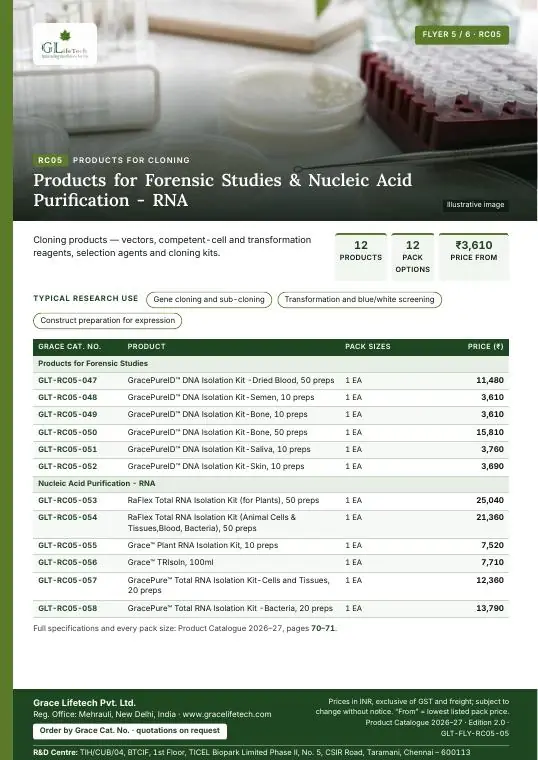Click catalog number GLT-RC05-050
The image size is (538, 760).
[67, 432]
